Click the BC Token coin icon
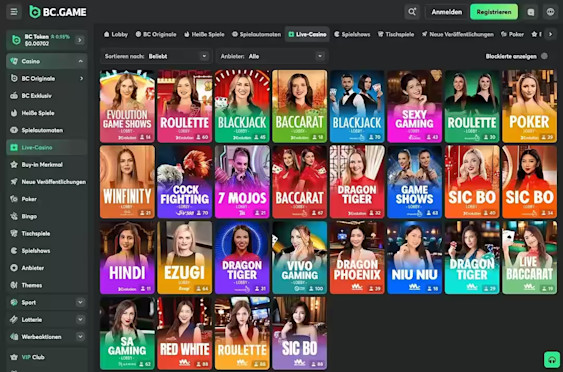The image size is (563, 372). coord(16,40)
